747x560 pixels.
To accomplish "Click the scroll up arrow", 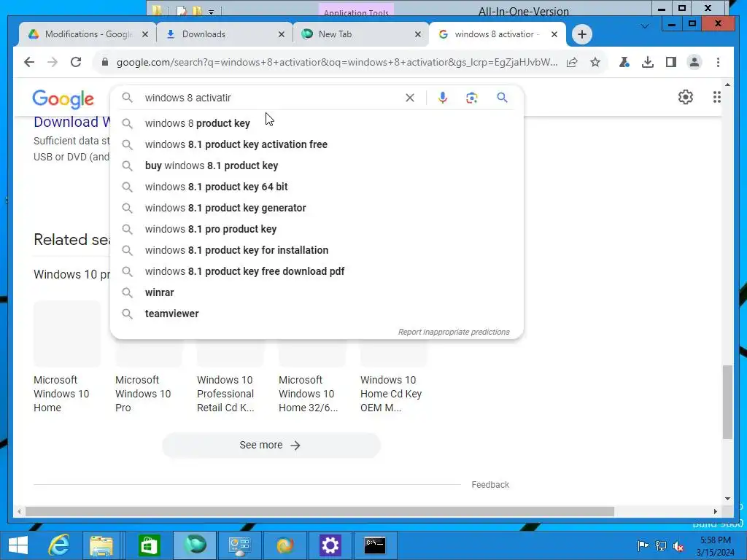I will [727, 85].
